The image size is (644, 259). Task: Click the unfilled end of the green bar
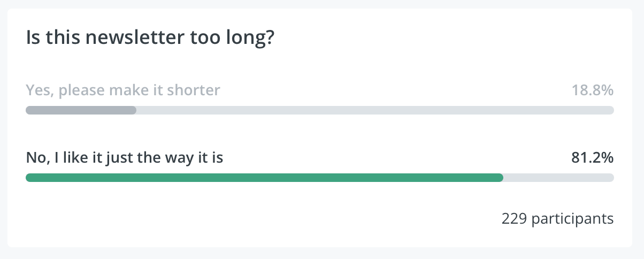pos(559,178)
